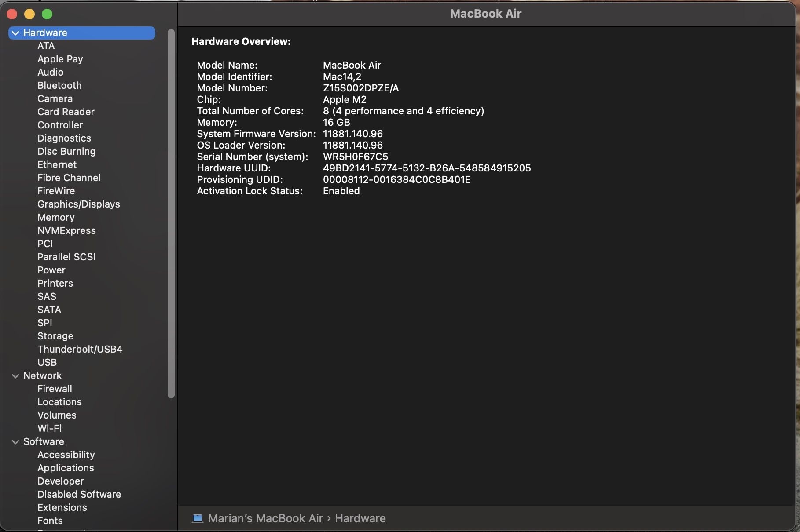Click the sidebar vertical scrollbar

point(171,214)
